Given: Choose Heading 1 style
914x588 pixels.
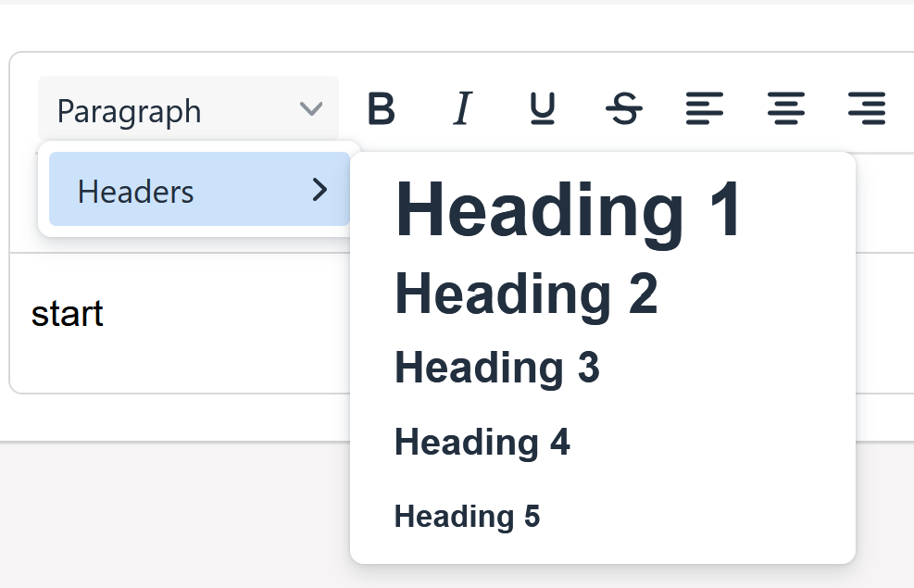Looking at the screenshot, I should [569, 212].
